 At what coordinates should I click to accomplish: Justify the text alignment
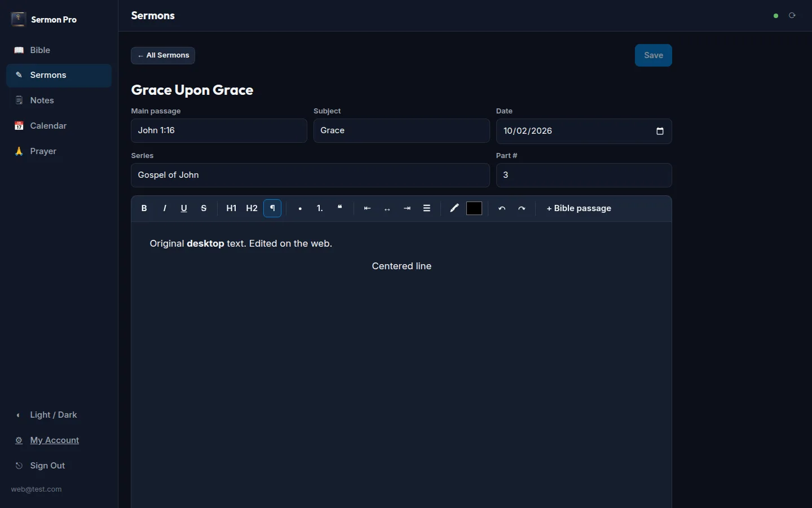pyautogui.click(x=427, y=208)
